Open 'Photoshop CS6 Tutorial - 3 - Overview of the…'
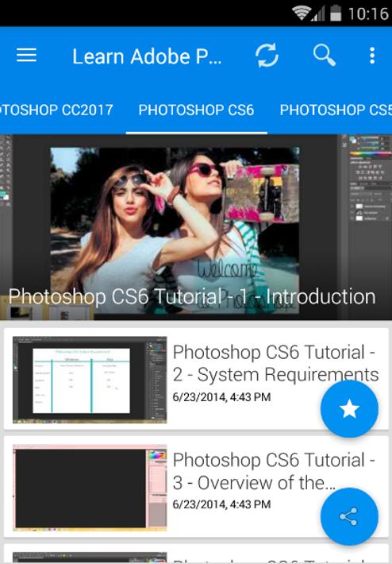This screenshot has height=564, width=392. 274,471
